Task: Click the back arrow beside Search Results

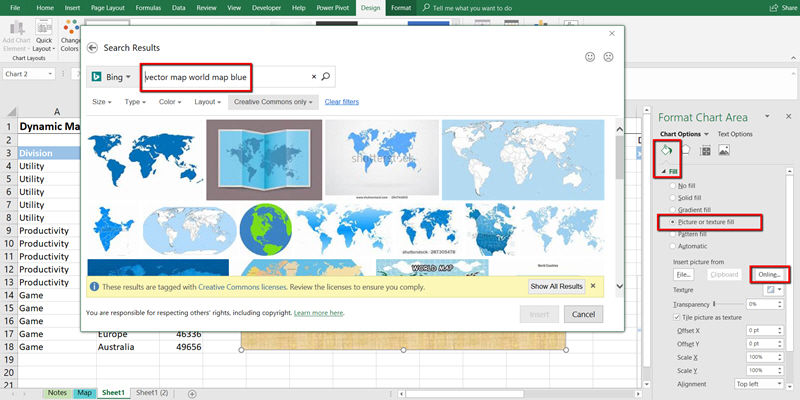Action: click(93, 48)
